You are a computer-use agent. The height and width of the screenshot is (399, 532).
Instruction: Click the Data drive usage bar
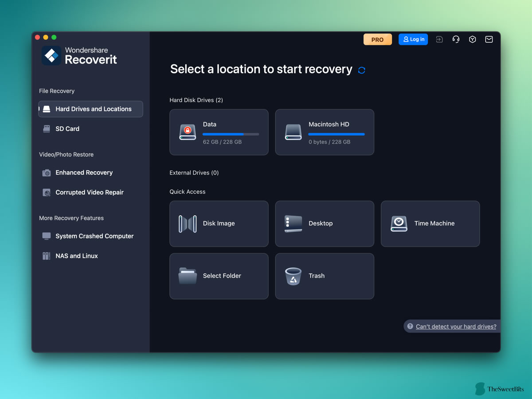(231, 134)
